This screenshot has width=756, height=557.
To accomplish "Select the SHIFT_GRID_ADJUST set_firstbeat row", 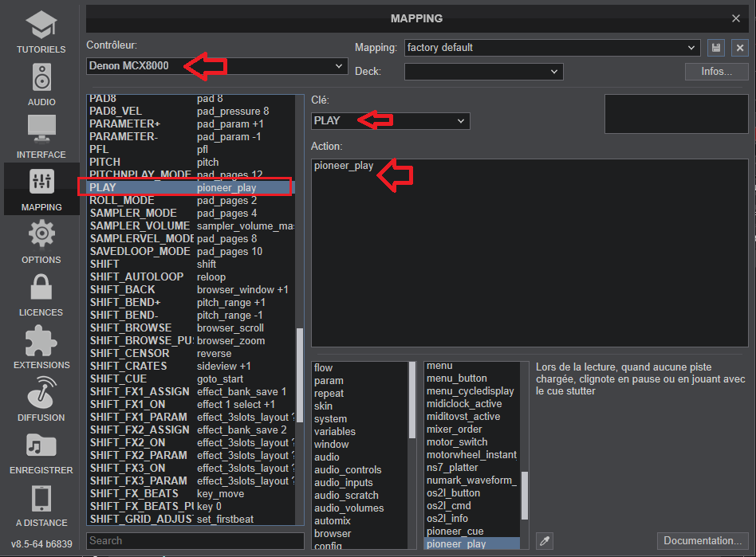I will click(x=191, y=520).
